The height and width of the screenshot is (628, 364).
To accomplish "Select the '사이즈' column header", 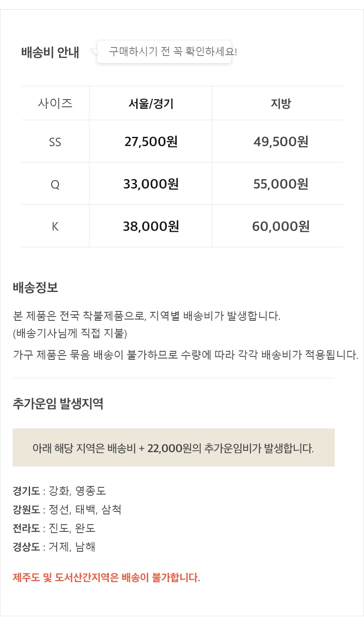I will pos(55,103).
